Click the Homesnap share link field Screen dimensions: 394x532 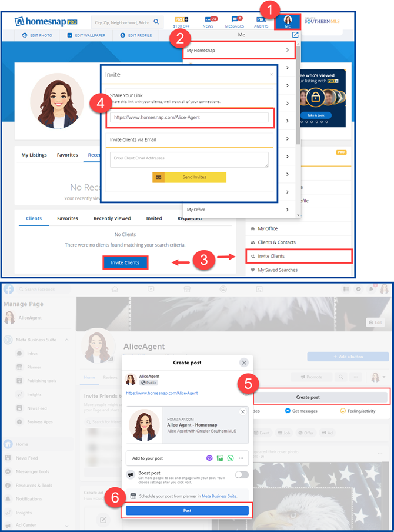(x=189, y=117)
